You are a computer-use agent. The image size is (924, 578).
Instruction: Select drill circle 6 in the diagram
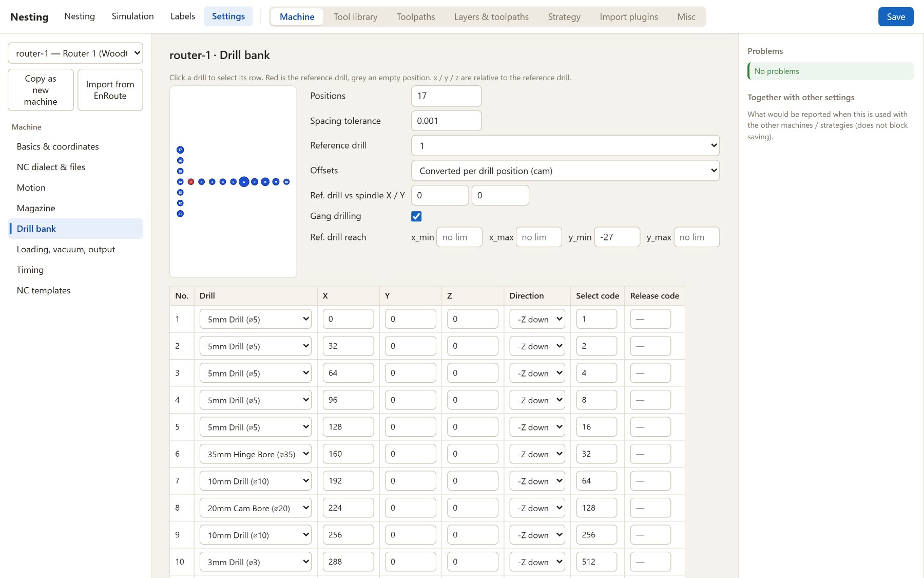244,182
